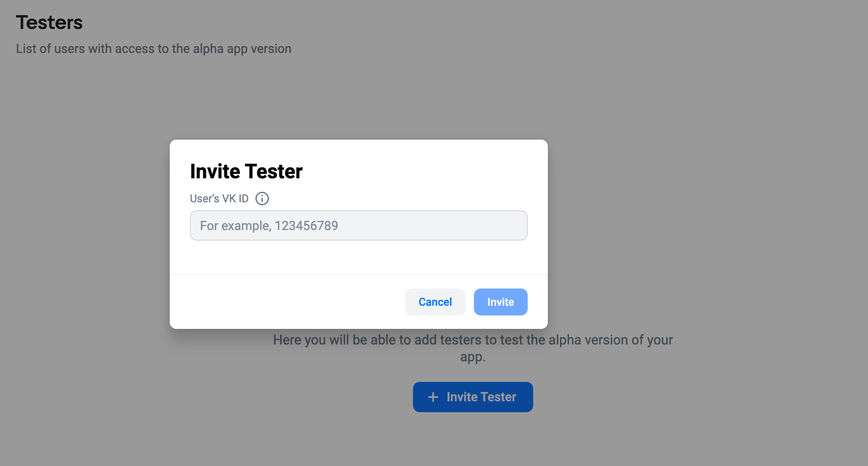Select the Invite Tester dialog title
The width and height of the screenshot is (868, 466).
tap(246, 171)
